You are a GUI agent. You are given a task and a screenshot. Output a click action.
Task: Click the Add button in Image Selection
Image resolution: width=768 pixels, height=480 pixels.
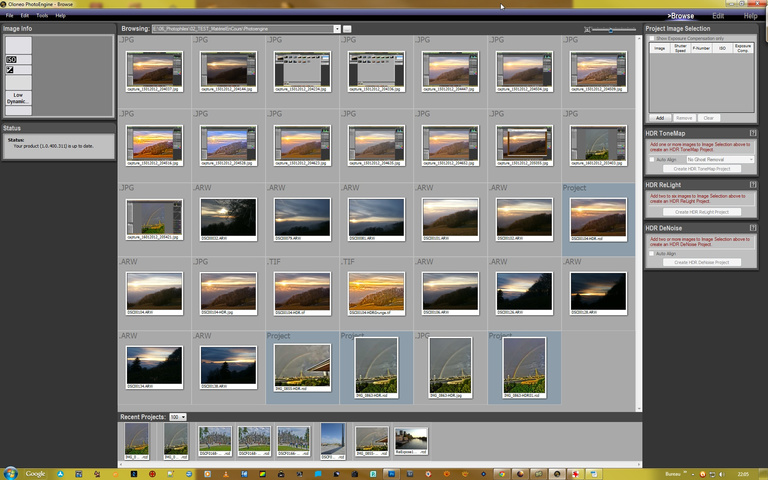pos(659,118)
